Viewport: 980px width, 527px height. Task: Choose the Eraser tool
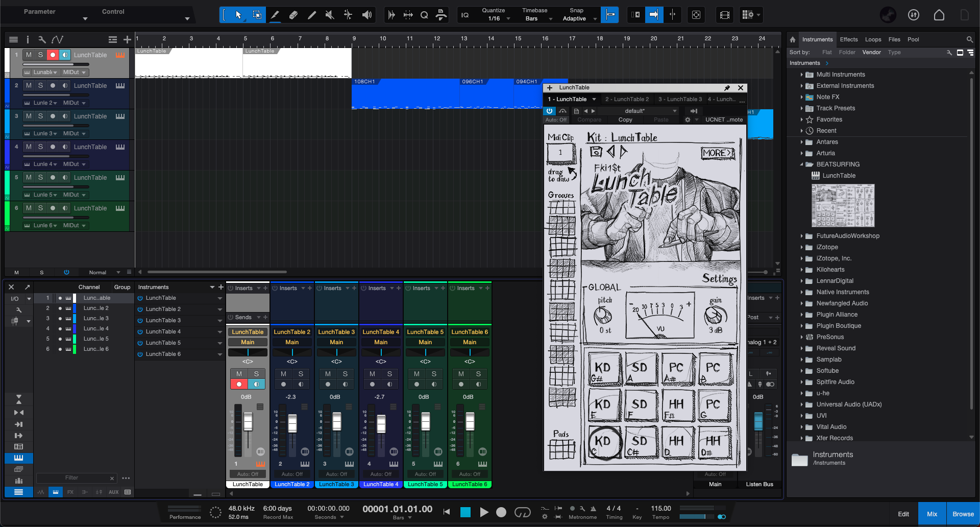point(293,15)
